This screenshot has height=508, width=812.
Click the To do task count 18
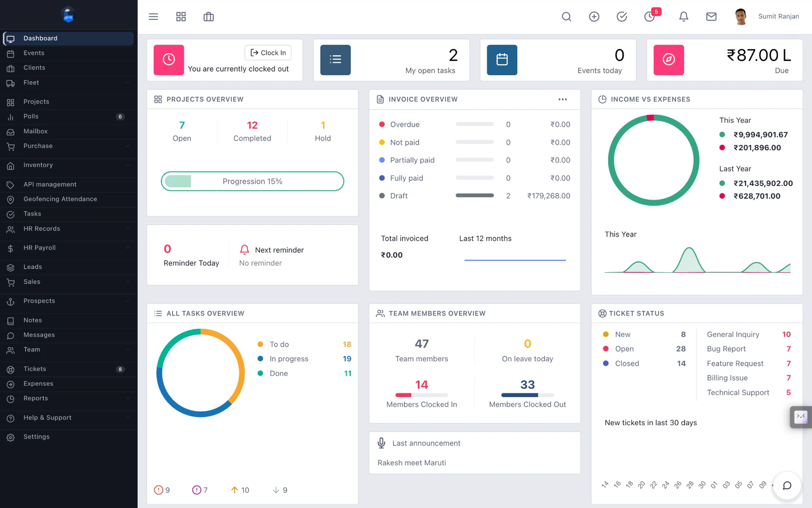coord(347,344)
